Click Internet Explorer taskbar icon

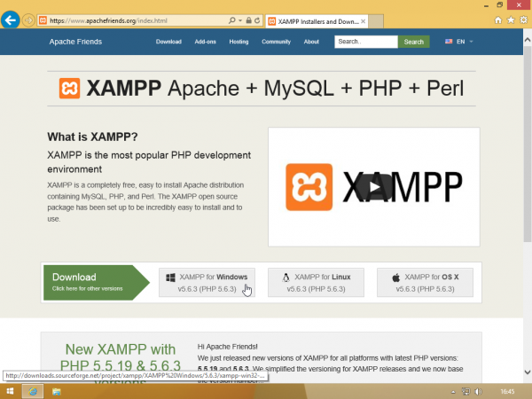(x=33, y=391)
